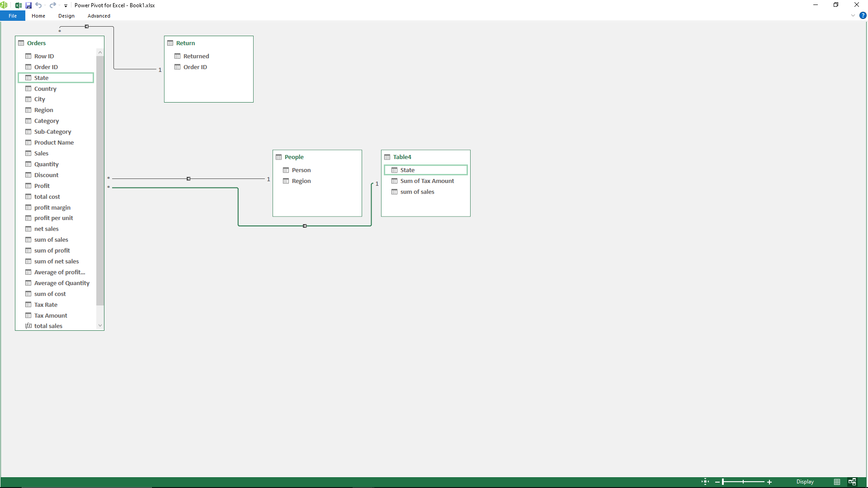Select Sum of Tax Amount in Table4

(427, 181)
